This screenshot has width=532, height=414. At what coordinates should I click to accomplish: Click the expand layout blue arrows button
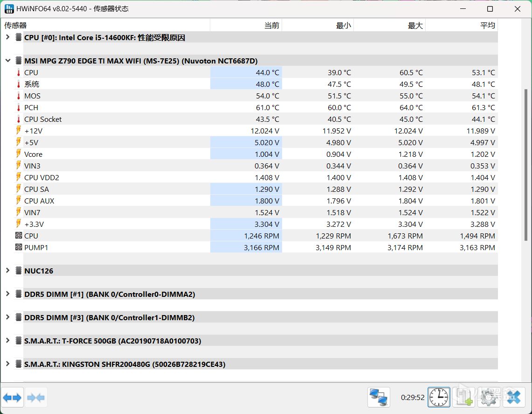[x=12, y=397]
